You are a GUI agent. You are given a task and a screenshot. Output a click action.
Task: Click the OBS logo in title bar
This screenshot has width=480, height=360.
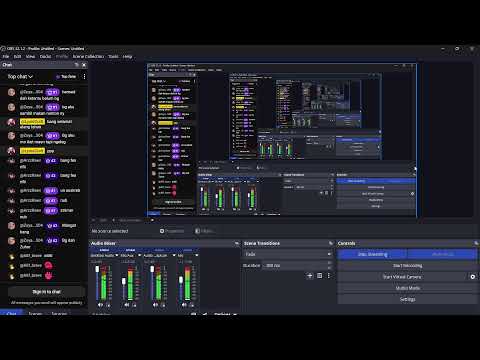[x=3, y=49]
